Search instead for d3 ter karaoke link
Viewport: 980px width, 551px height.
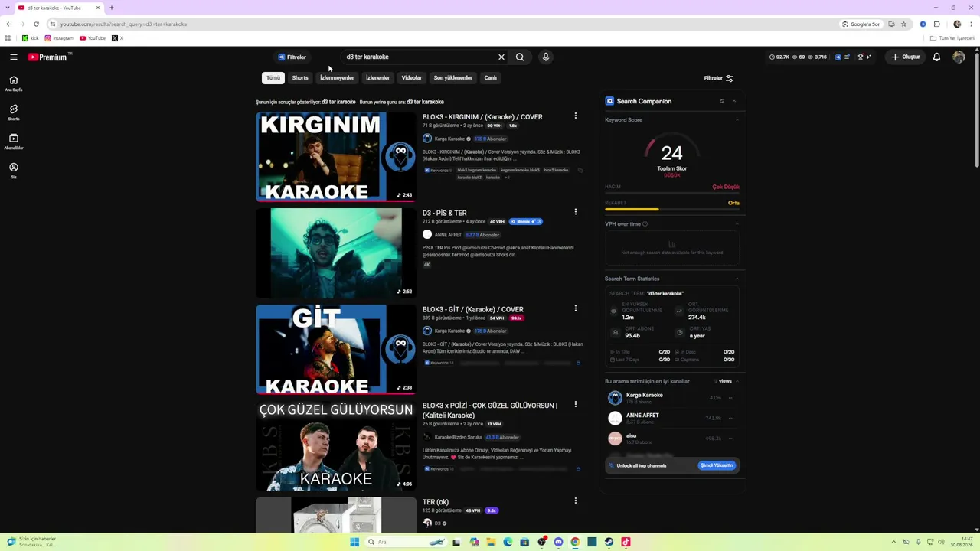coord(425,102)
